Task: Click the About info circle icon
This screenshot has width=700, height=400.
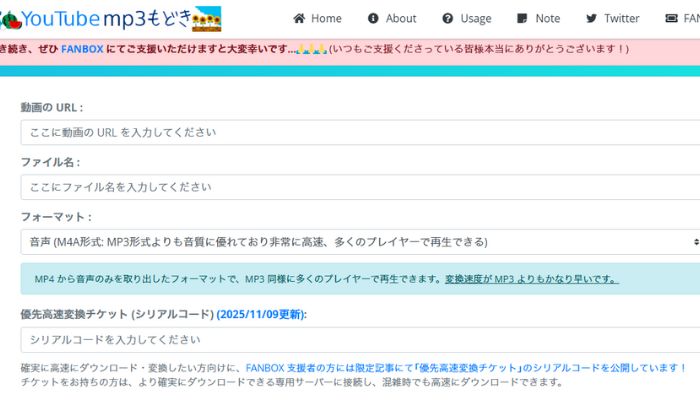Action: (373, 18)
